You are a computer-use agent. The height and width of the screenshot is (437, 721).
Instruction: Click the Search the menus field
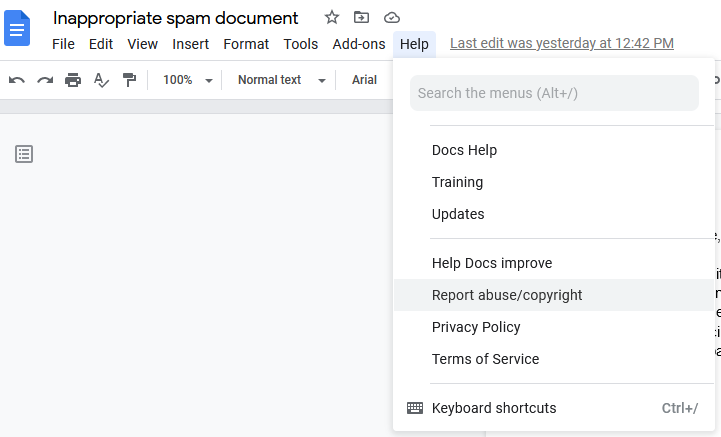click(554, 93)
